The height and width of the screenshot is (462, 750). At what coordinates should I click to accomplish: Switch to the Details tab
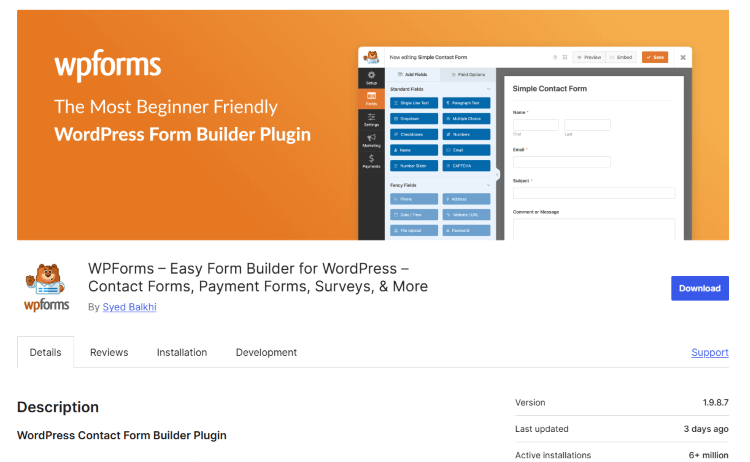45,352
